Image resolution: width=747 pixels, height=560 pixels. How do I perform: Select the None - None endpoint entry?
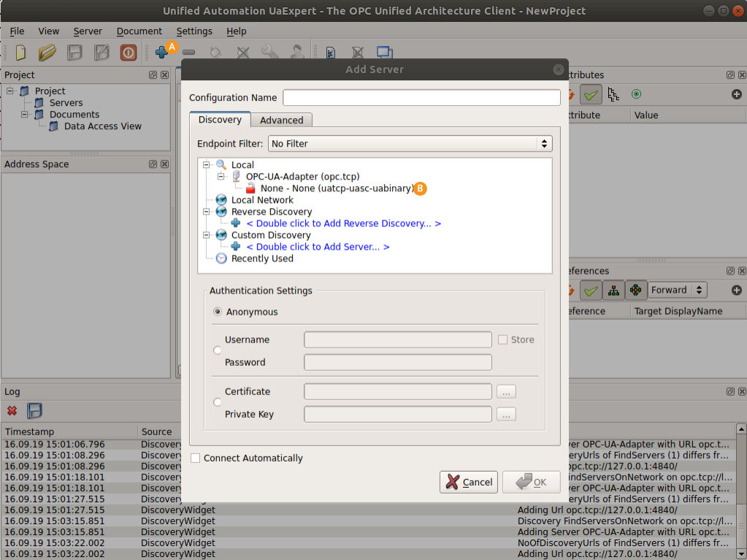tap(337, 188)
